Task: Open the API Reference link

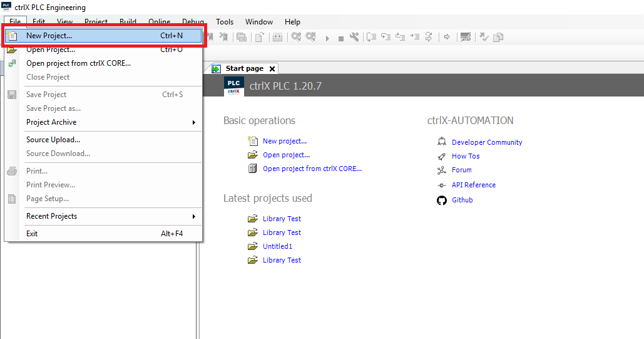Action: coord(473,185)
